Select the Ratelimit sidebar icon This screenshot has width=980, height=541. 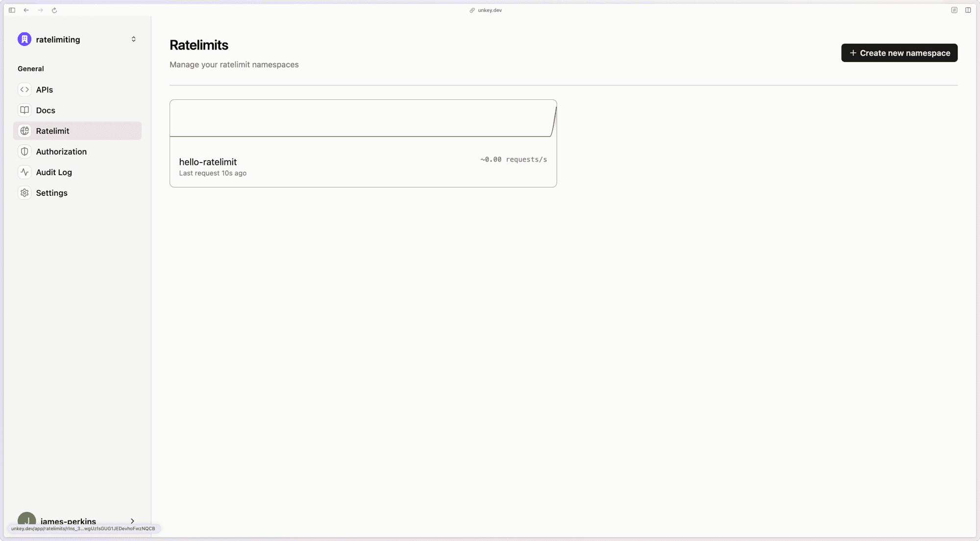pyautogui.click(x=24, y=131)
